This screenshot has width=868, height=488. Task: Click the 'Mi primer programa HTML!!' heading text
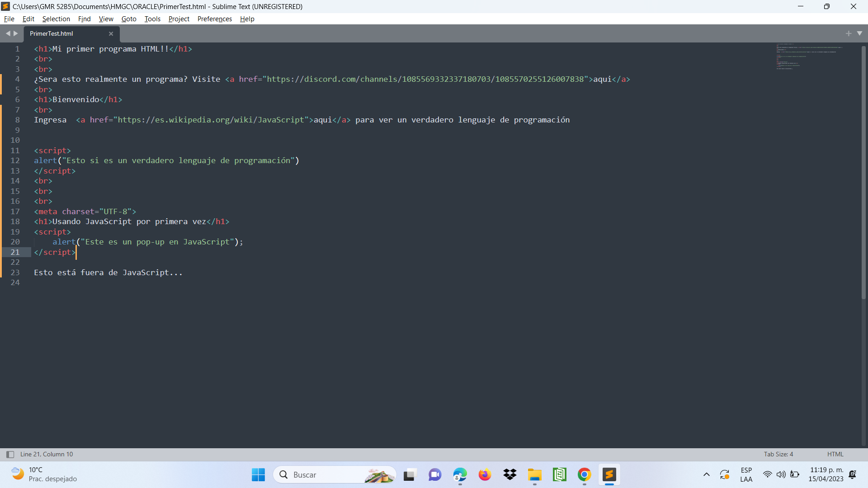pyautogui.click(x=110, y=49)
